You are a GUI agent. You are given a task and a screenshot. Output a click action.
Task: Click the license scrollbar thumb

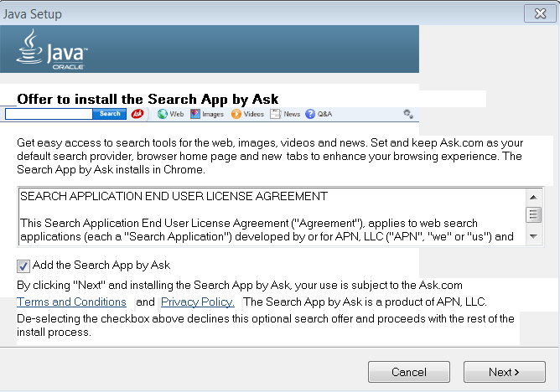pyautogui.click(x=533, y=214)
